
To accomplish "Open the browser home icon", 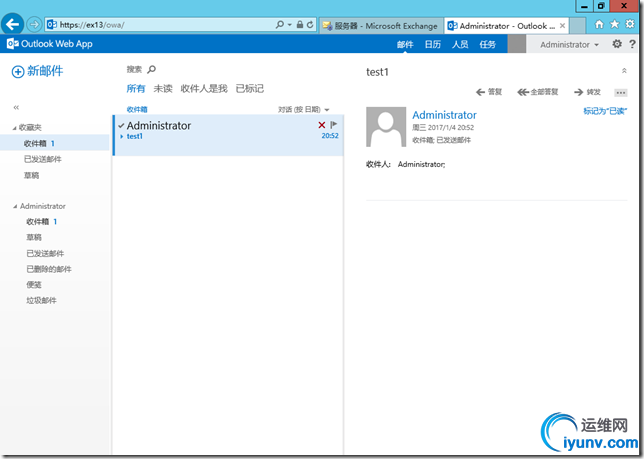I will [599, 24].
